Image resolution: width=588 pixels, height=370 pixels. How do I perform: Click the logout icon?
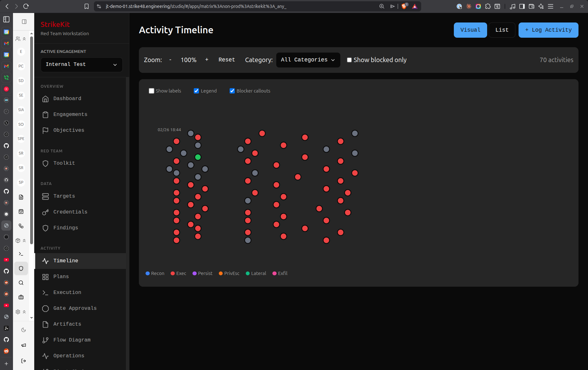(x=23, y=361)
